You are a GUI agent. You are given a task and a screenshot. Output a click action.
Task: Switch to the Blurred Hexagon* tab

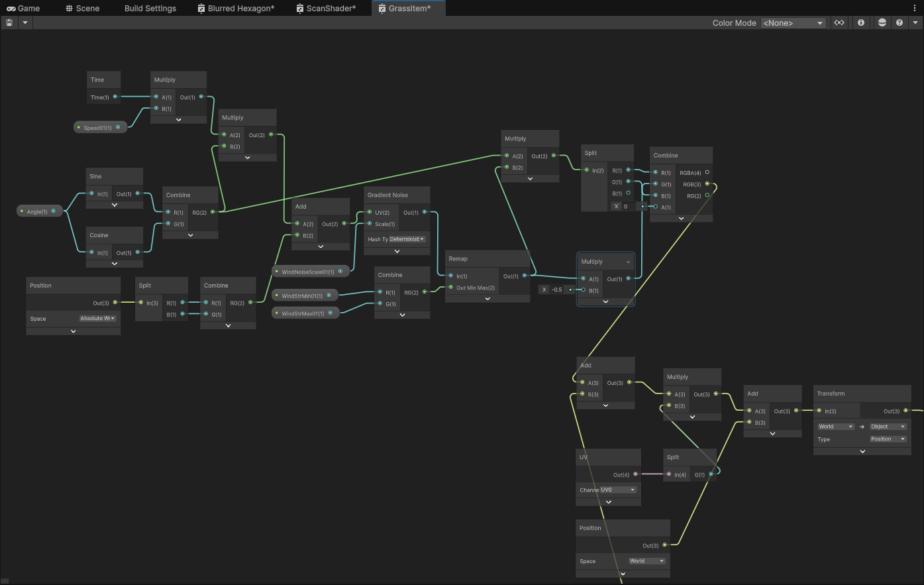(235, 8)
